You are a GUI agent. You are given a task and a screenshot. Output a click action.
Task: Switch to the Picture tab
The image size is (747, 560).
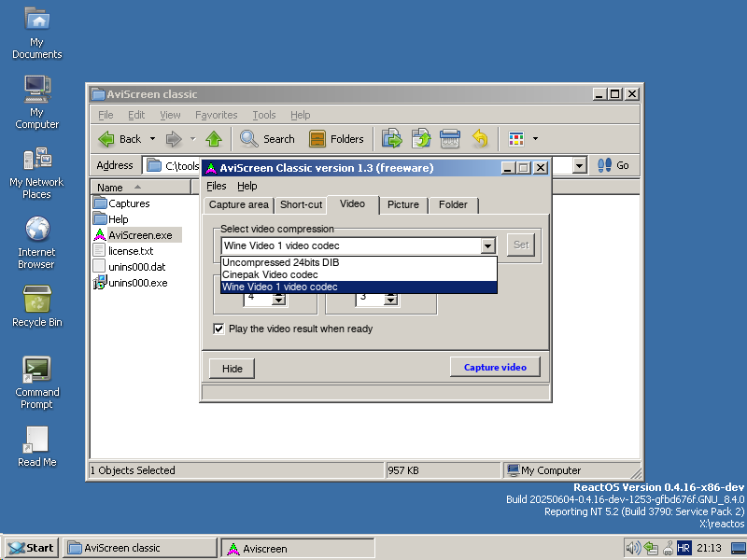click(403, 204)
